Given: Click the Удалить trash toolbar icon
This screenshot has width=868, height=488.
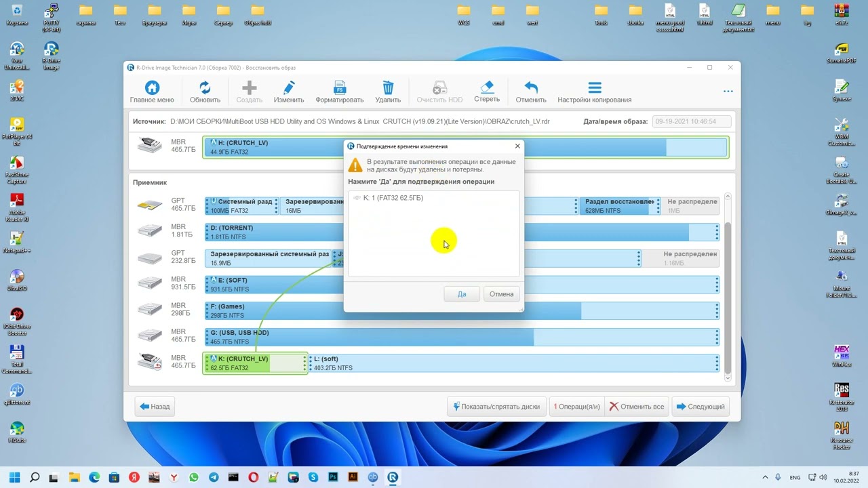Looking at the screenshot, I should click(x=388, y=92).
